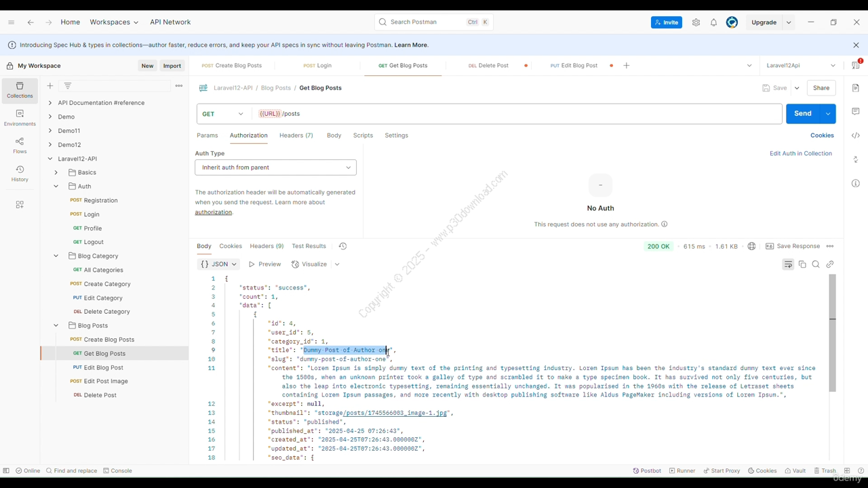Click Save Response button
Screen dimensions: 868x488
(793, 246)
